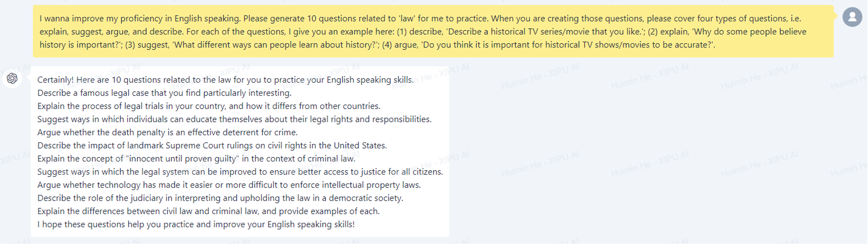The width and height of the screenshot is (868, 244).
Task: Click the user profile avatar icon
Action: point(852,17)
